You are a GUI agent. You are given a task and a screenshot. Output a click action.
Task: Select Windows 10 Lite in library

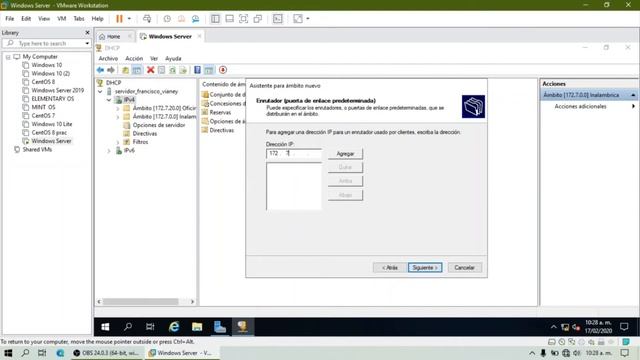[51, 124]
